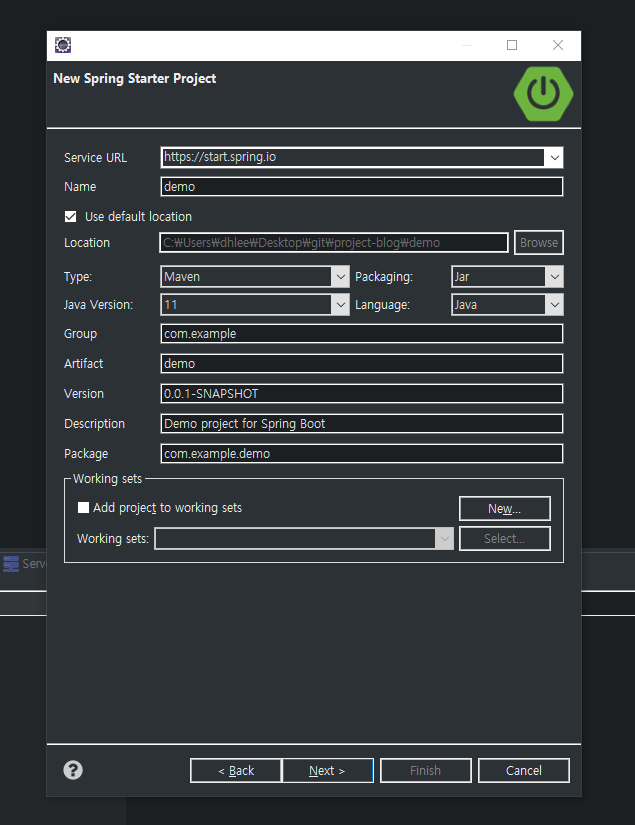Click the Spring Boot power logo
This screenshot has height=825, width=635.
pos(543,94)
